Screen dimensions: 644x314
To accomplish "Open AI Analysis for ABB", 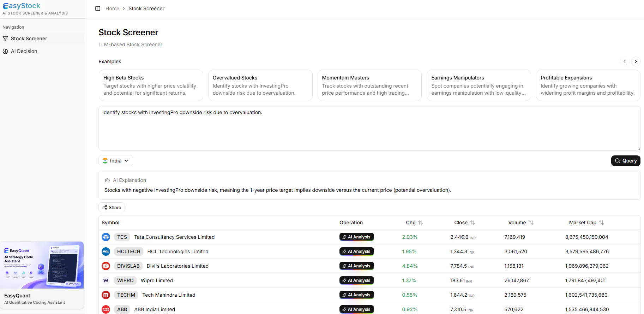I will tap(356, 309).
